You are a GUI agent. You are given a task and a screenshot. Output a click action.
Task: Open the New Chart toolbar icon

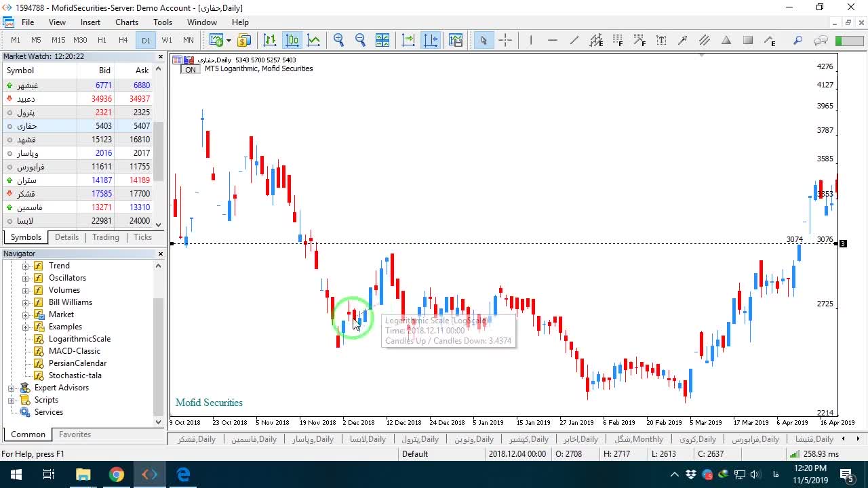(216, 40)
